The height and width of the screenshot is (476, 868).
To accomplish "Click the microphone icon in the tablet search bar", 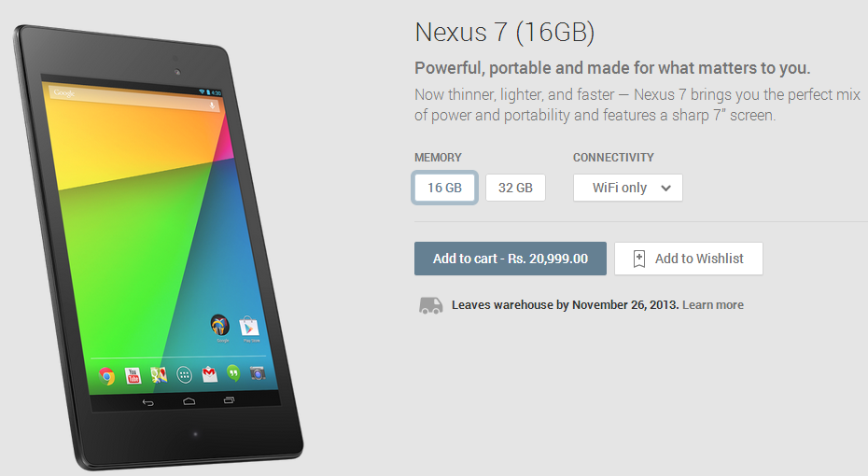I will pos(212,105).
